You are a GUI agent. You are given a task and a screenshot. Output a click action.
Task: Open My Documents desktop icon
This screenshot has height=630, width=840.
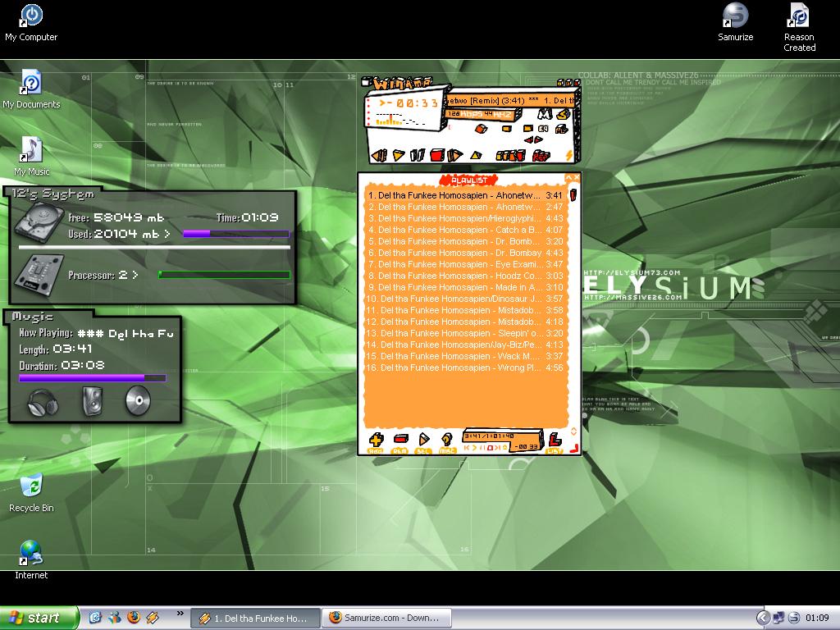[31, 89]
